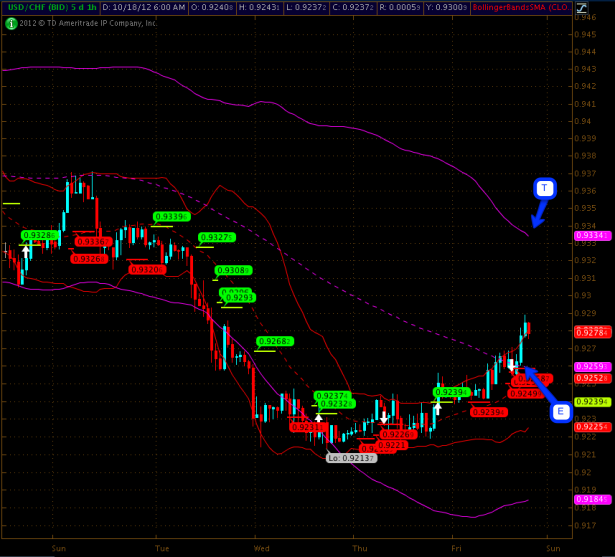Click the white up arrow below 0.9232 label

[x=319, y=416]
